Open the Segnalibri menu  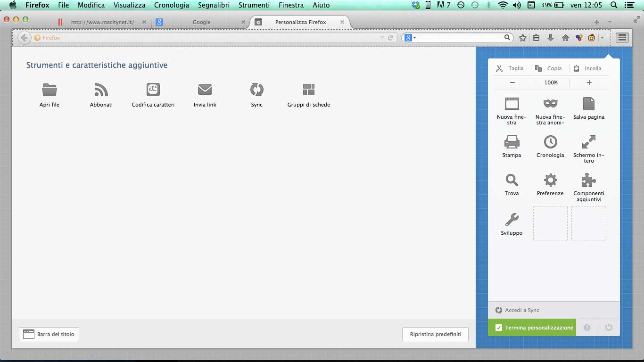[214, 5]
